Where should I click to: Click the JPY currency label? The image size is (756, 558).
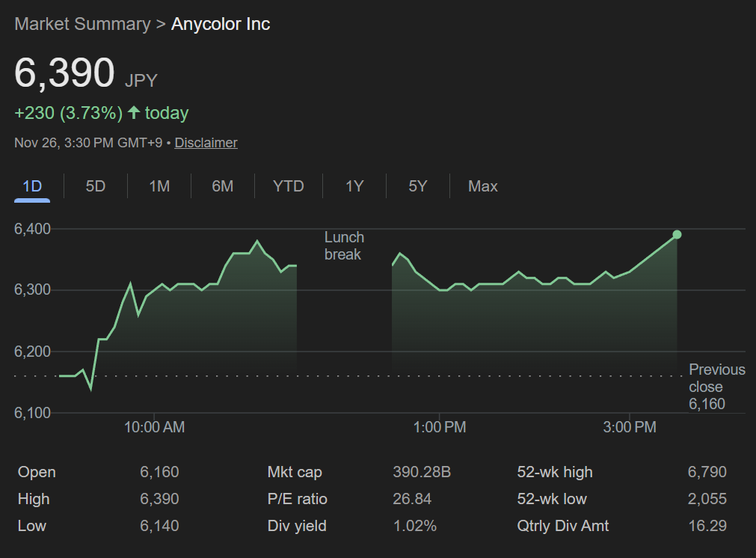[x=141, y=81]
